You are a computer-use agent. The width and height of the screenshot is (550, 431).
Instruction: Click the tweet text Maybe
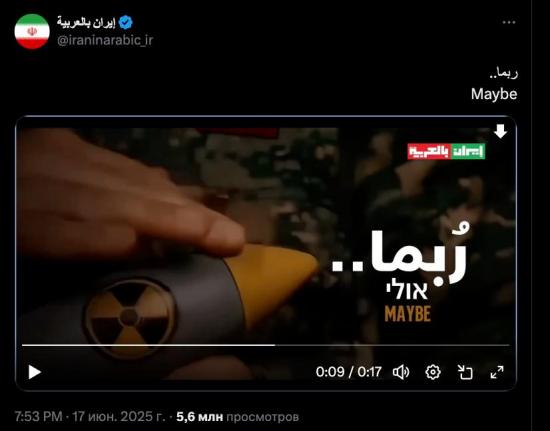point(494,94)
